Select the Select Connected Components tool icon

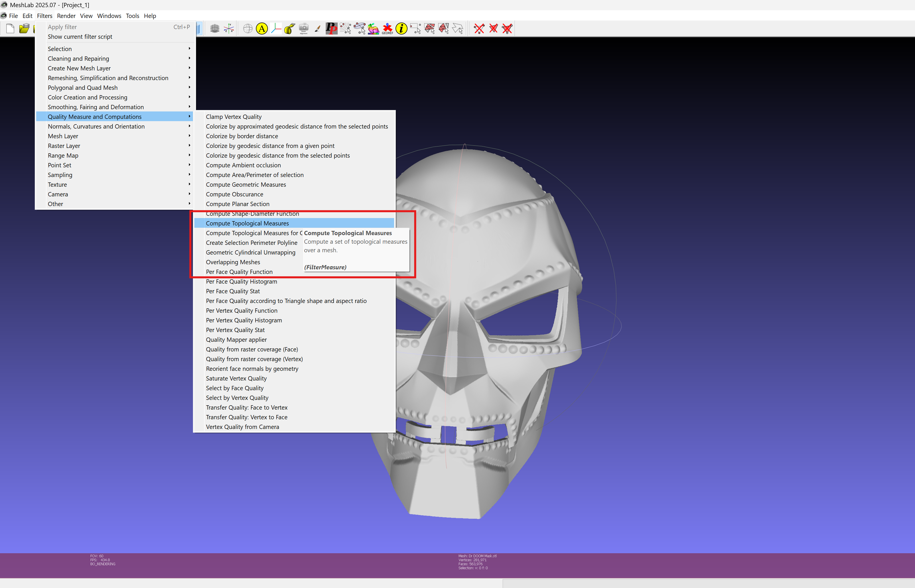444,29
